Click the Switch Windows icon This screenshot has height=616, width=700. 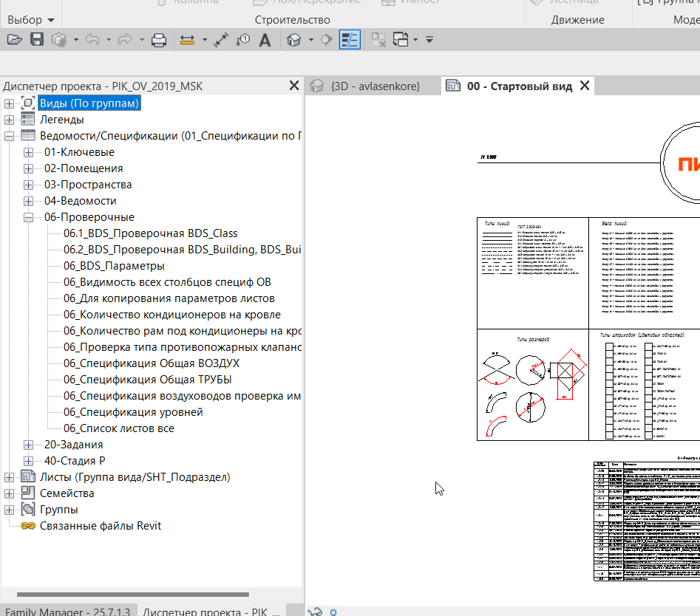click(x=401, y=40)
